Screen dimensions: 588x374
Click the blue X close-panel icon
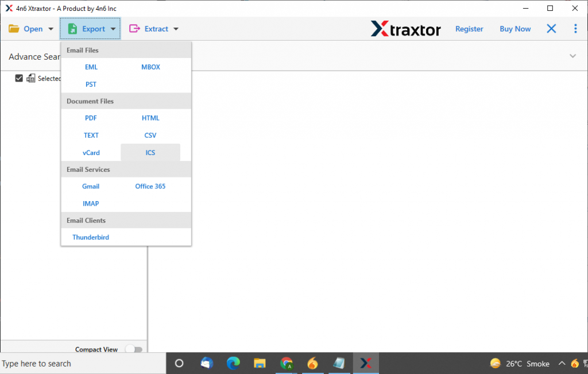tap(551, 29)
